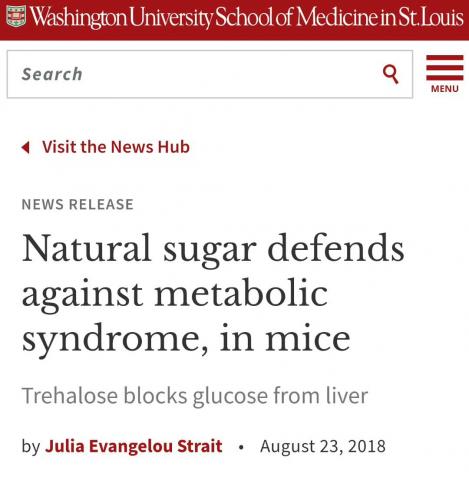
Task: Click 'St. Louis' in the header title
Action: point(431,17)
